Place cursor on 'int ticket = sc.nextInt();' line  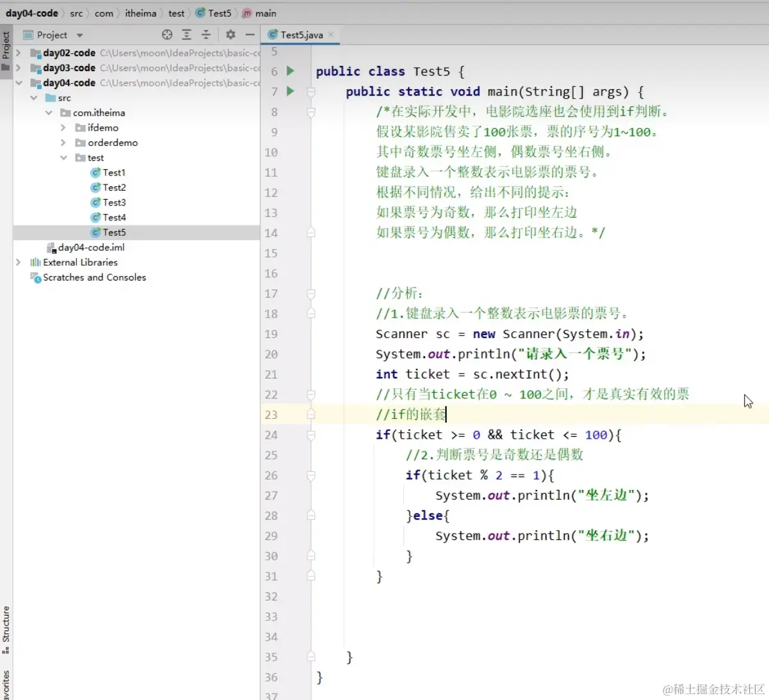(472, 374)
